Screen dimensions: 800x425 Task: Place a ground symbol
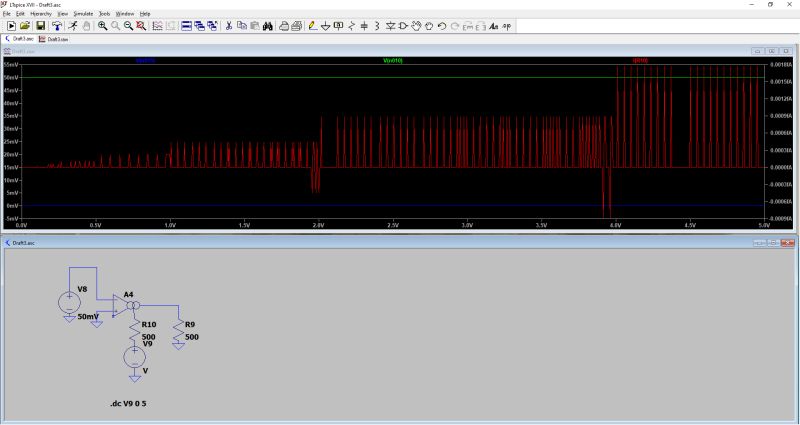click(326, 26)
